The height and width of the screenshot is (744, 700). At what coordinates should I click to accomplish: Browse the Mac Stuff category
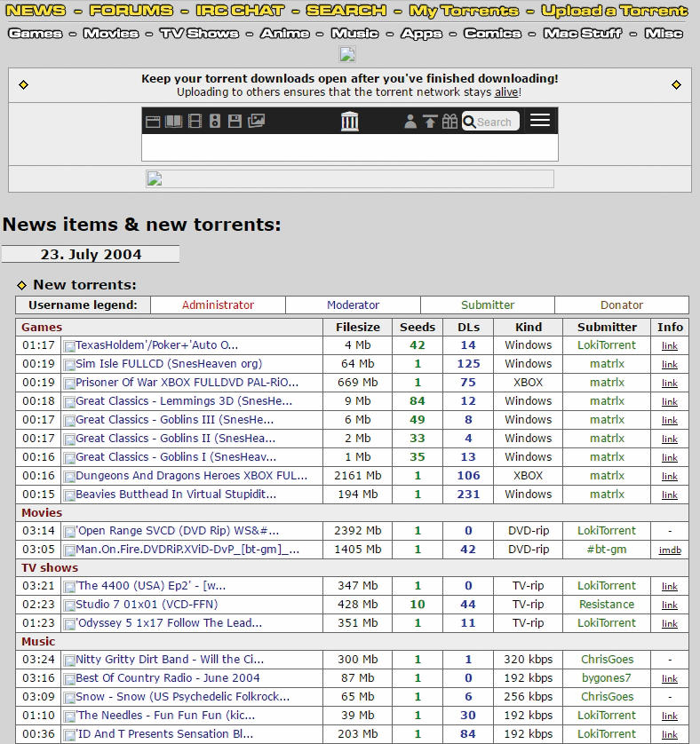coord(583,33)
